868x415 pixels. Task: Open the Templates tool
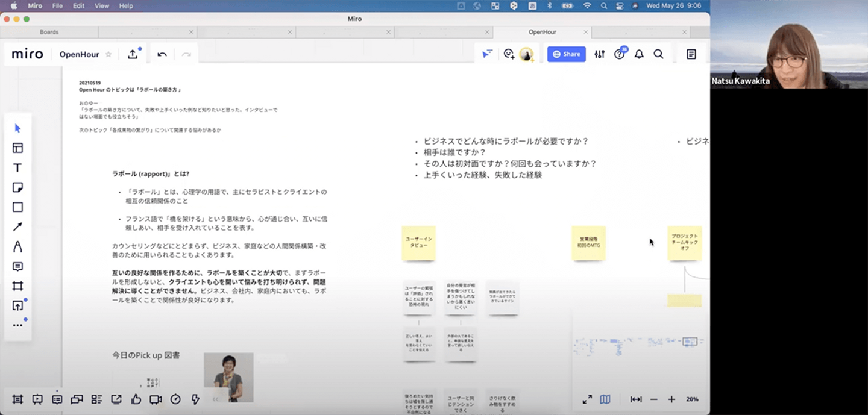pyautogui.click(x=17, y=148)
